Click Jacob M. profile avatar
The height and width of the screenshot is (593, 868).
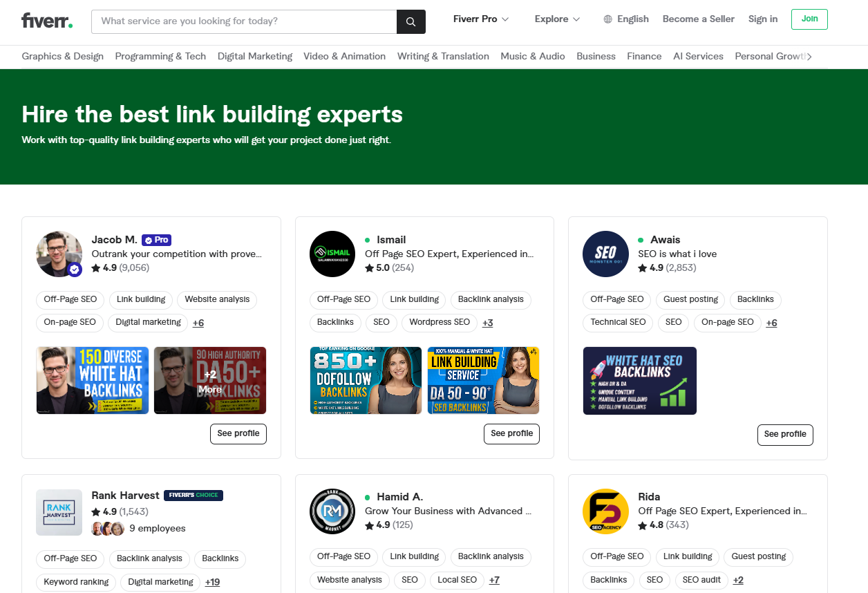[x=59, y=254]
